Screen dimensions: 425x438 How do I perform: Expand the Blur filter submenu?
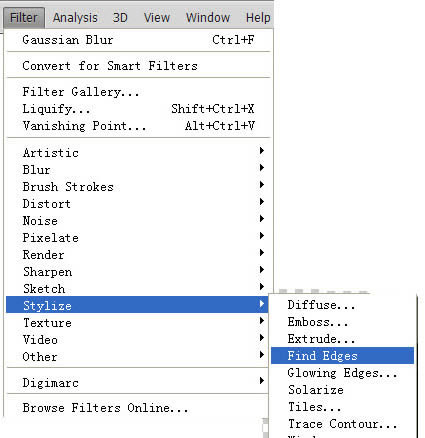click(x=137, y=170)
